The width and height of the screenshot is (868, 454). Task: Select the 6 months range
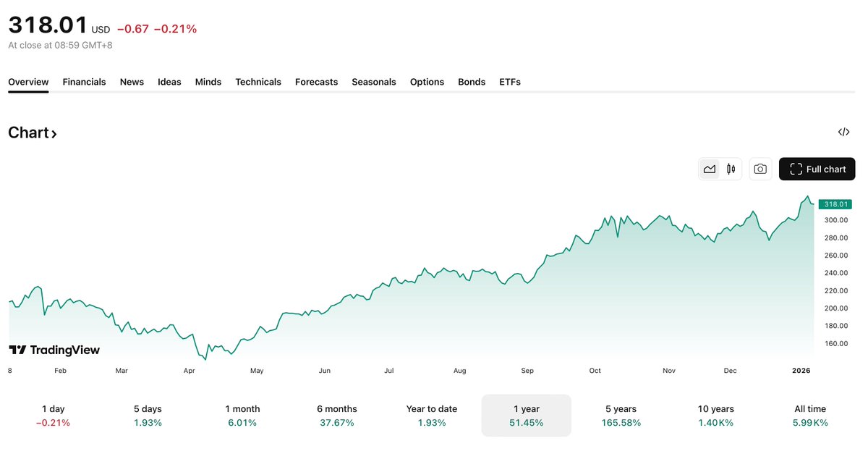337,416
